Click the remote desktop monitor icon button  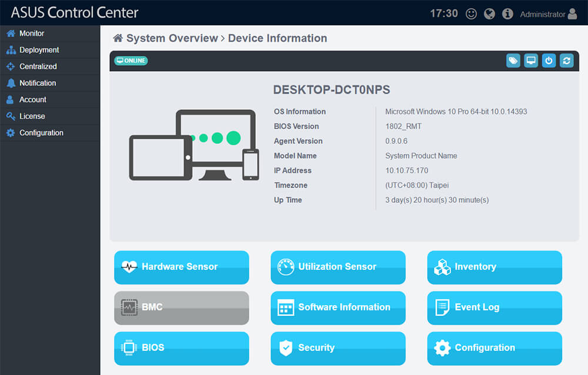[x=531, y=61]
